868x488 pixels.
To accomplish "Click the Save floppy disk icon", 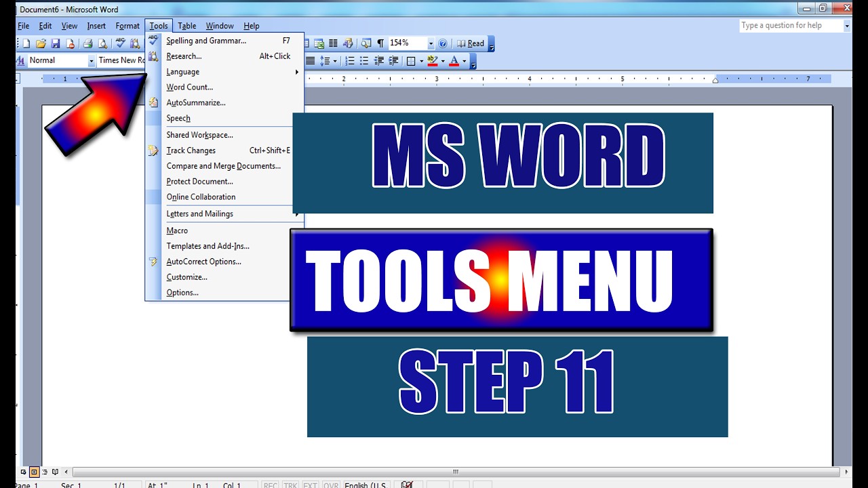I will pyautogui.click(x=56, y=43).
